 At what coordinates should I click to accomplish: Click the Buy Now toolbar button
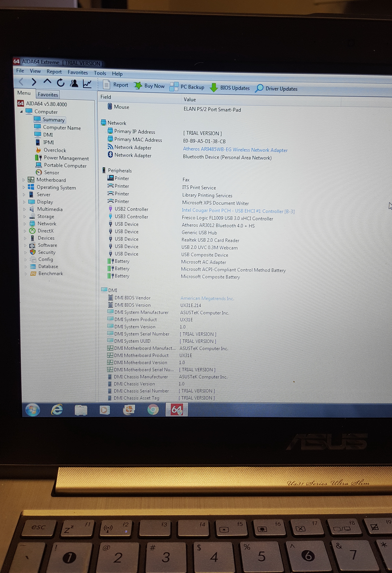pos(149,86)
